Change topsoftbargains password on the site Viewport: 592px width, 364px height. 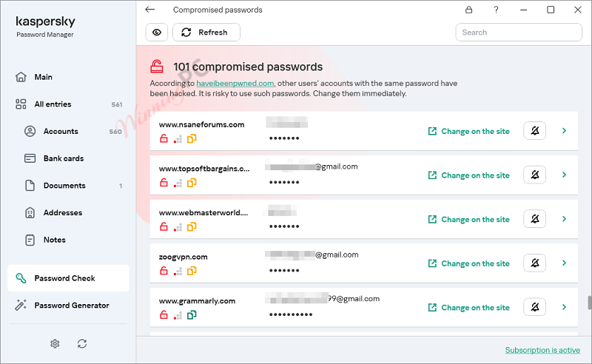[x=468, y=175]
